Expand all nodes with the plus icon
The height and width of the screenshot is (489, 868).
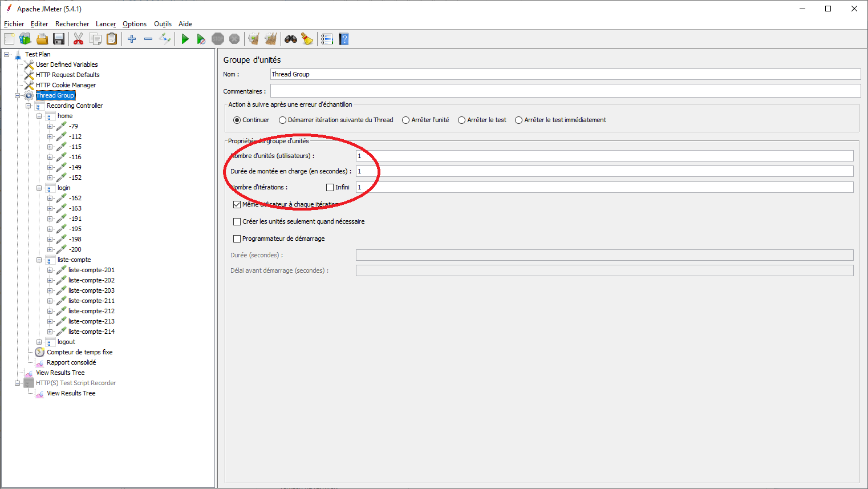[132, 39]
